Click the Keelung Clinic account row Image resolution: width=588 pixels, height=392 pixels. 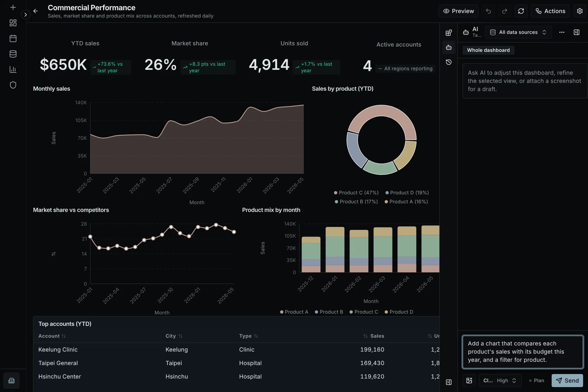[x=236, y=349]
